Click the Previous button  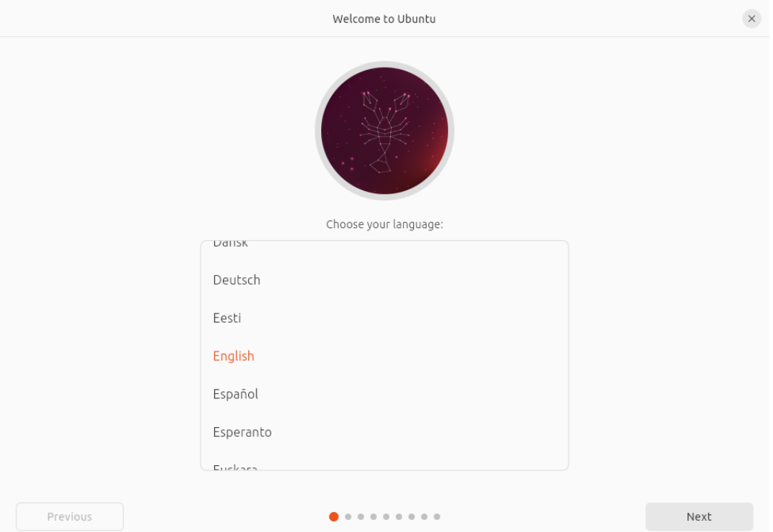tap(70, 516)
